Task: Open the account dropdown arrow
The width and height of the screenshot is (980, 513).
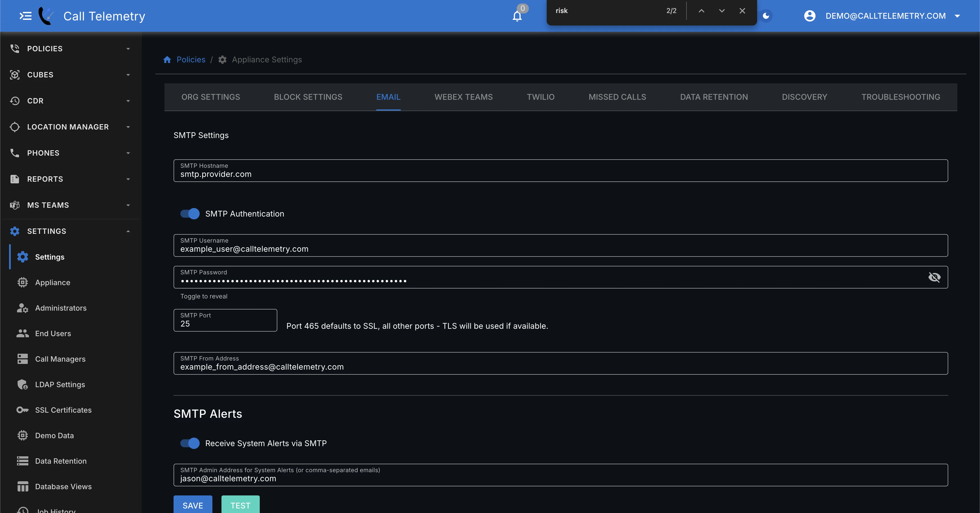Action: (957, 16)
